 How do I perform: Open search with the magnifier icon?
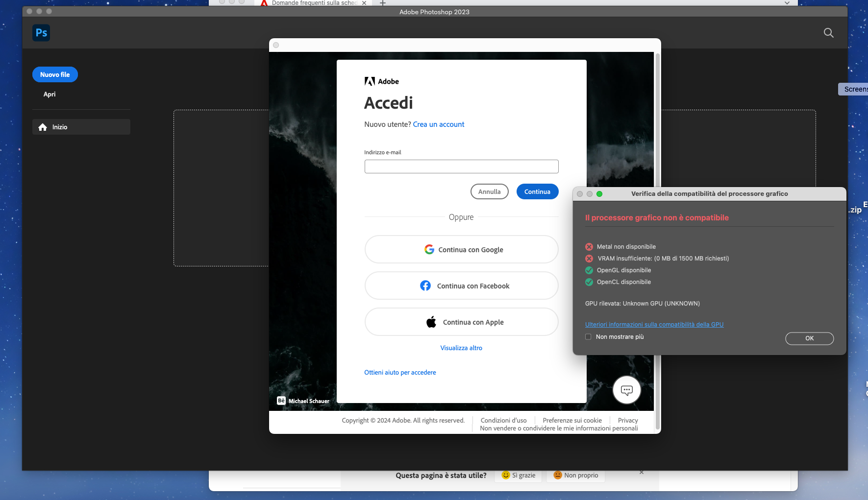click(828, 33)
